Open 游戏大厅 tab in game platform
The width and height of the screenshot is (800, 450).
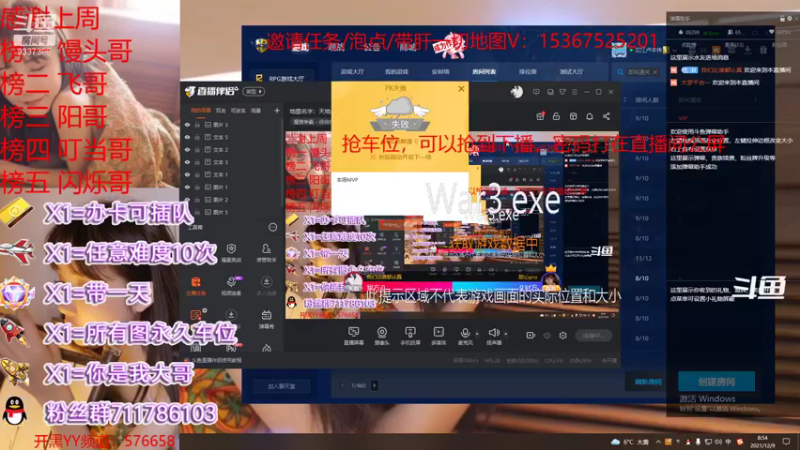pyautogui.click(x=353, y=72)
